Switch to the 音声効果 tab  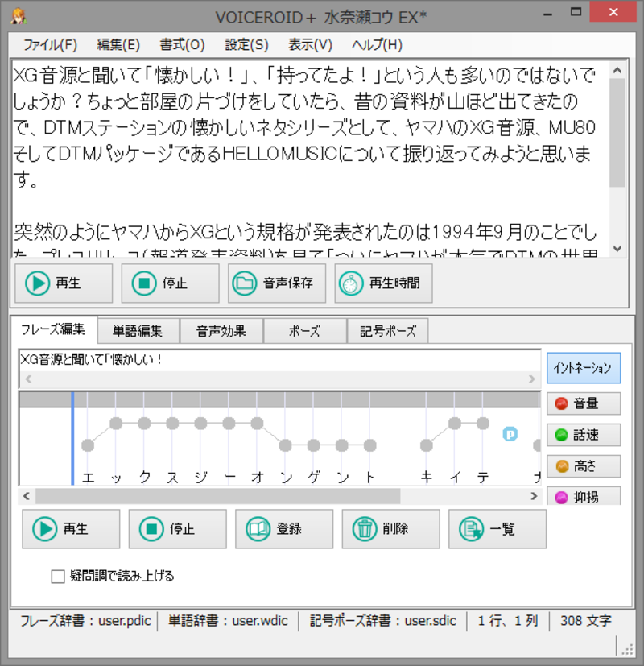(221, 331)
